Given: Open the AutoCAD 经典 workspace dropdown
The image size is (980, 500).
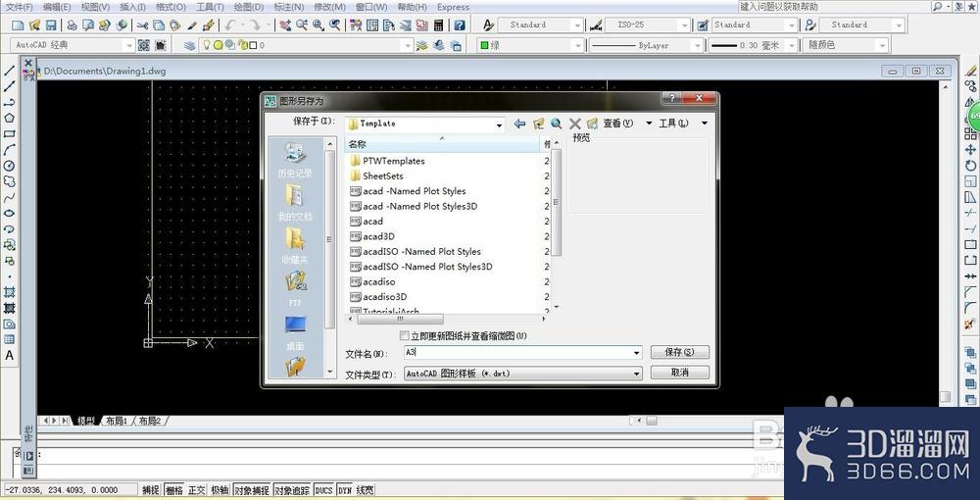Looking at the screenshot, I should [x=129, y=45].
